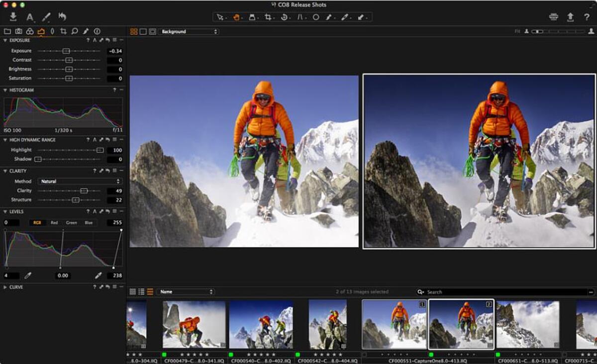
Task: Open the Clarity Method dropdown
Action: point(80,182)
